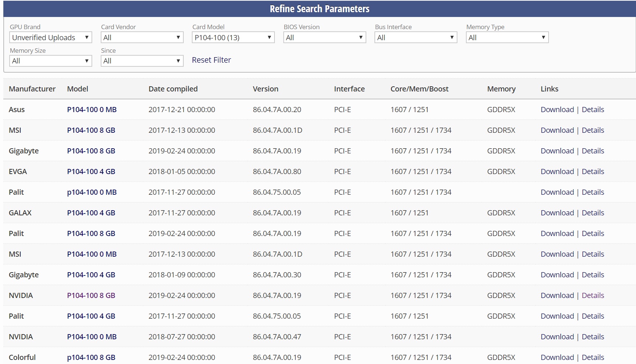Open the EVGA P104-100 4 GB model link

click(91, 171)
